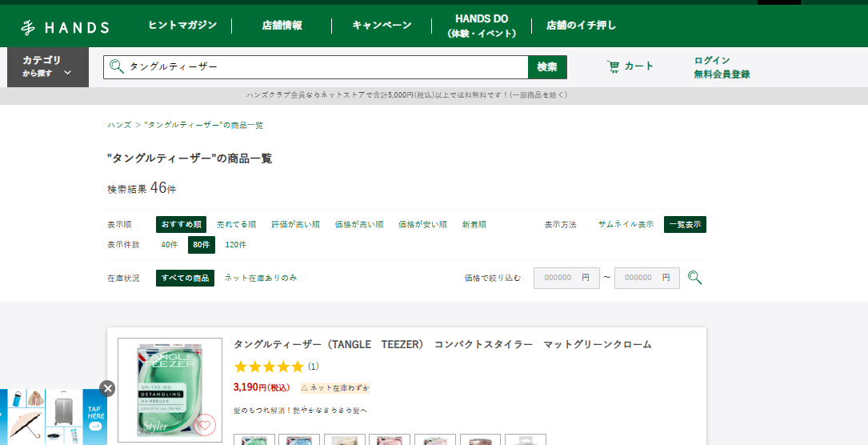Show 40件 per page
This screenshot has height=445, width=868.
170,245
